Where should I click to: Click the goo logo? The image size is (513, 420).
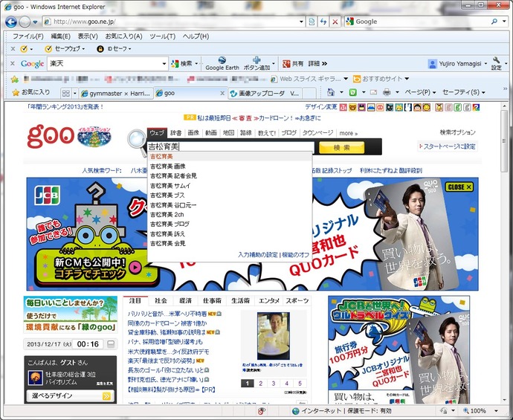(51, 136)
